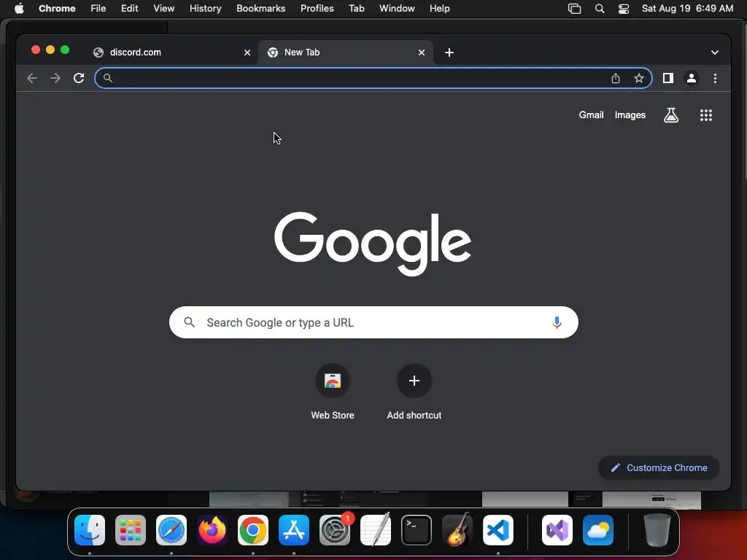Close the New Tab tab
The height and width of the screenshot is (560, 747).
[421, 52]
